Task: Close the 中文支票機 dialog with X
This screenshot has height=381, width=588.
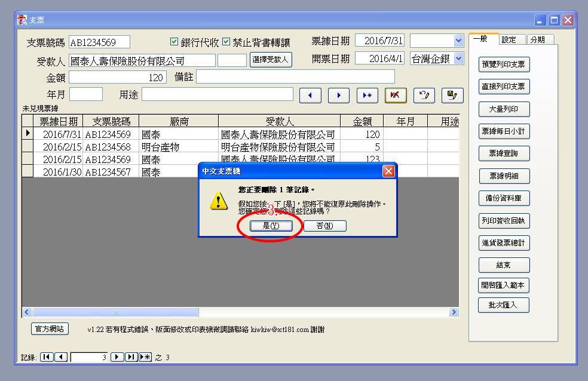Action: coord(388,171)
